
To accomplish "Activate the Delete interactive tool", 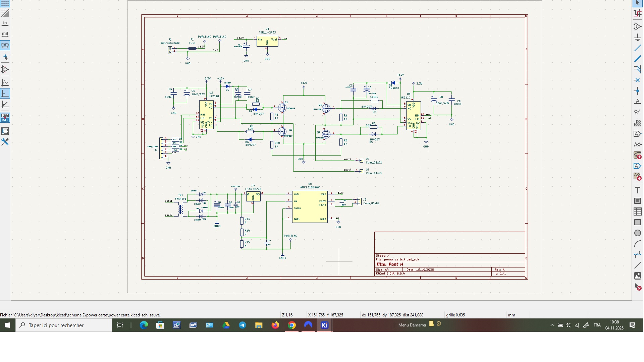I will [x=637, y=287].
